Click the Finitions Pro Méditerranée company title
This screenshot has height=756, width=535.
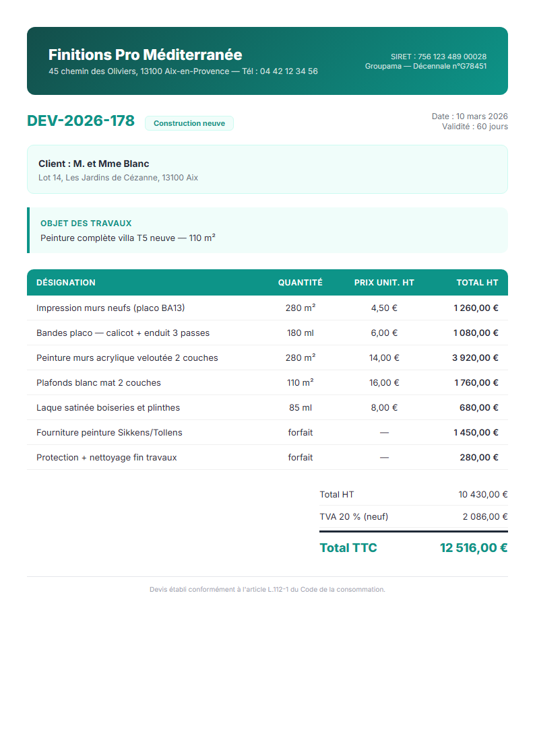[x=145, y=55]
